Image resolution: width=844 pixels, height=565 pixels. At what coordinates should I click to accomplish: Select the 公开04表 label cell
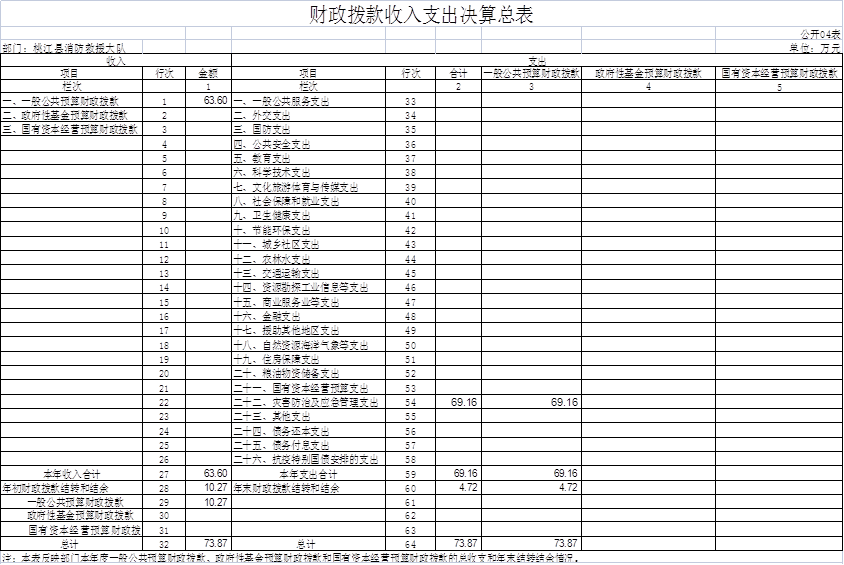pyautogui.click(x=820, y=33)
